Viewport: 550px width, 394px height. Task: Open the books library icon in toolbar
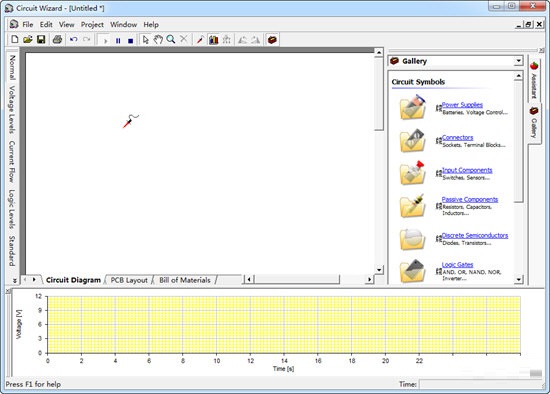pos(213,40)
